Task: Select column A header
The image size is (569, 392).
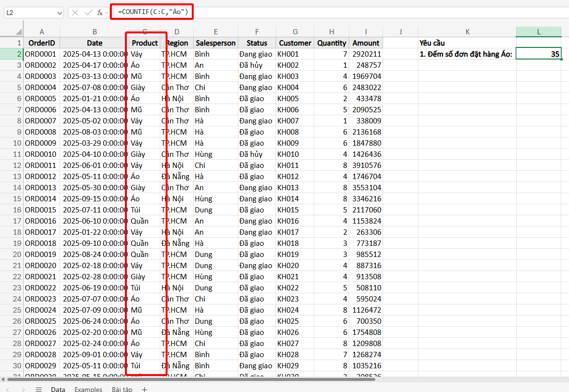Action: (42, 32)
